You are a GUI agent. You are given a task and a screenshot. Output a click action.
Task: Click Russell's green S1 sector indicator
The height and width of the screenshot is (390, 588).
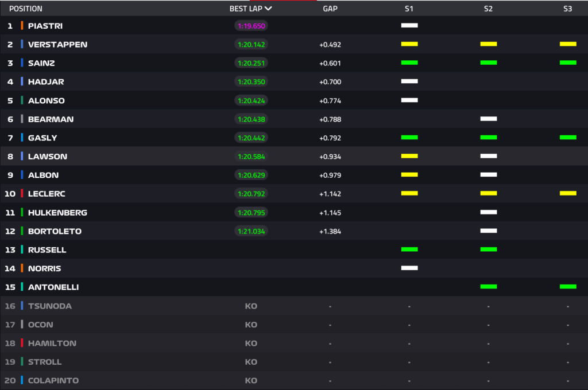tap(409, 249)
